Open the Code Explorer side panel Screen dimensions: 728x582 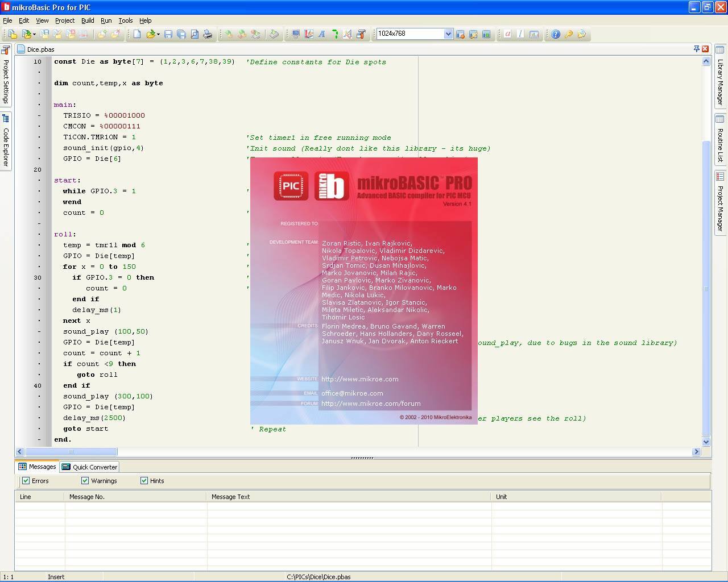click(x=6, y=141)
